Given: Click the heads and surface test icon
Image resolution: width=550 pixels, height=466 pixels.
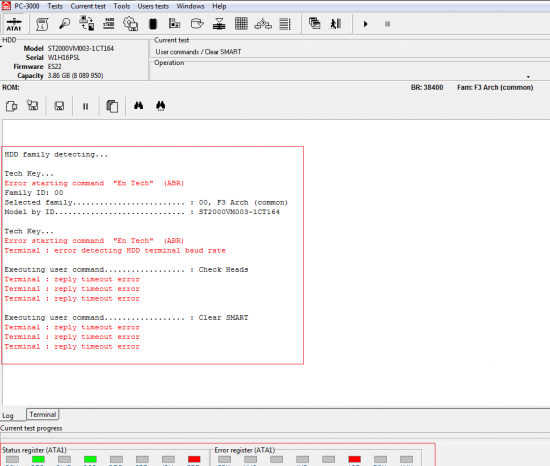Looking at the screenshot, I should pyautogui.click(x=219, y=24).
